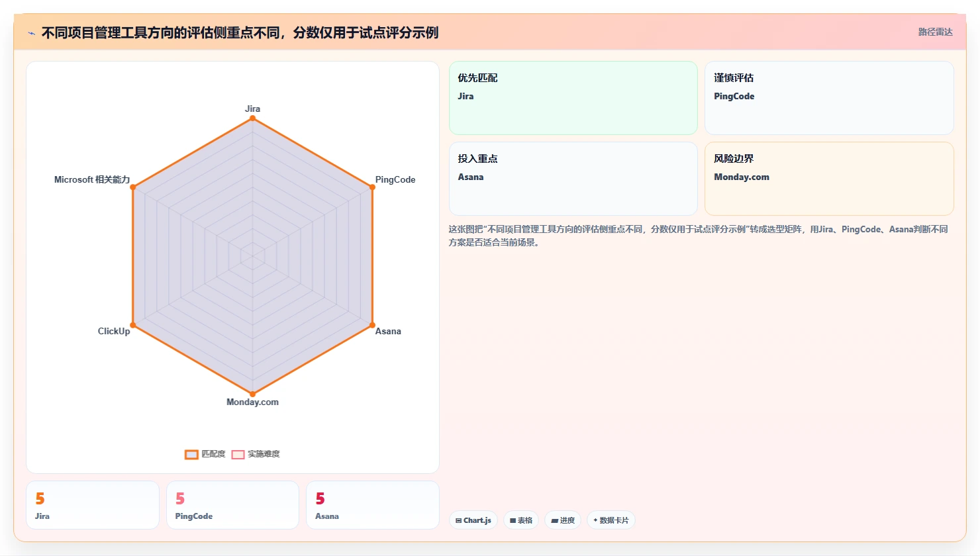Open the 优先匹配 Jira card

(573, 98)
